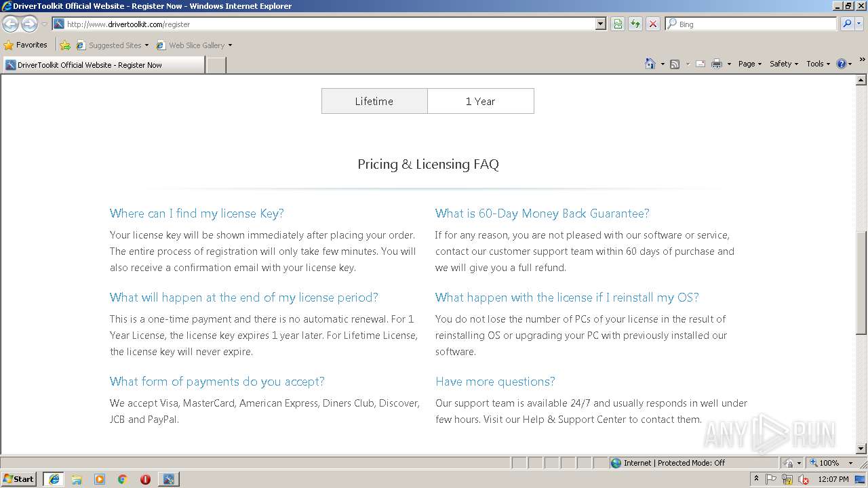This screenshot has height=488, width=868.
Task: Select the 1 Year license option
Action: 481,101
